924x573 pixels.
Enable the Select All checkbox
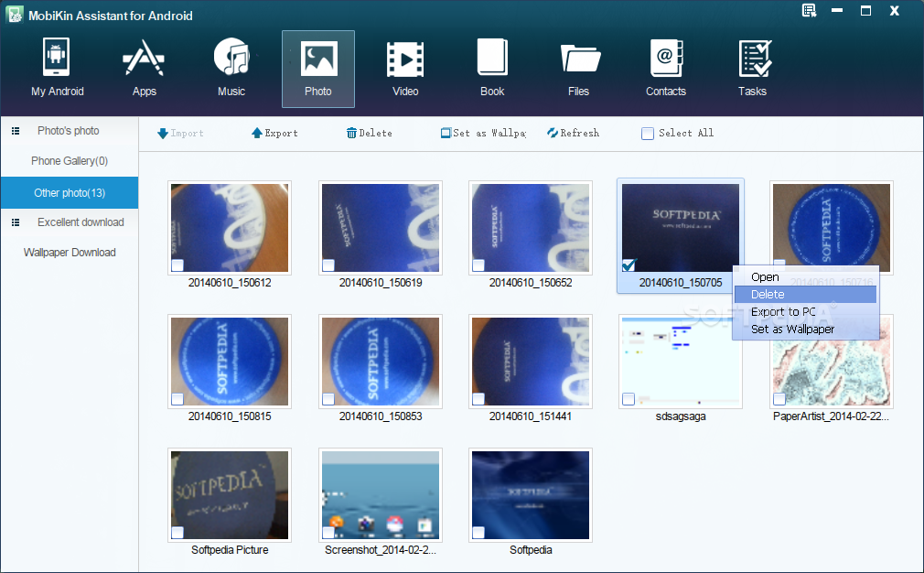pyautogui.click(x=648, y=134)
